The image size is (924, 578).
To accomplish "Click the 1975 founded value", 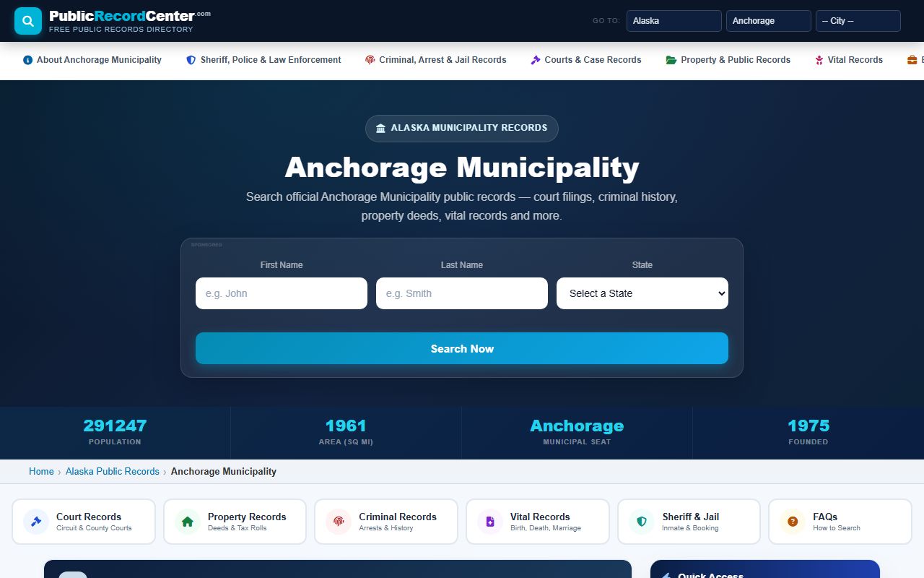I will click(808, 426).
